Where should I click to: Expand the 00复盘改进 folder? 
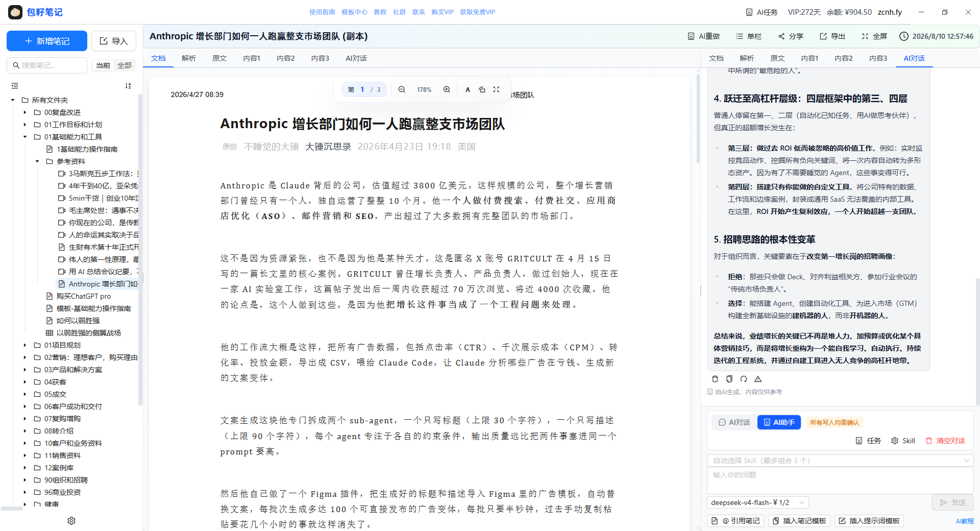click(24, 112)
